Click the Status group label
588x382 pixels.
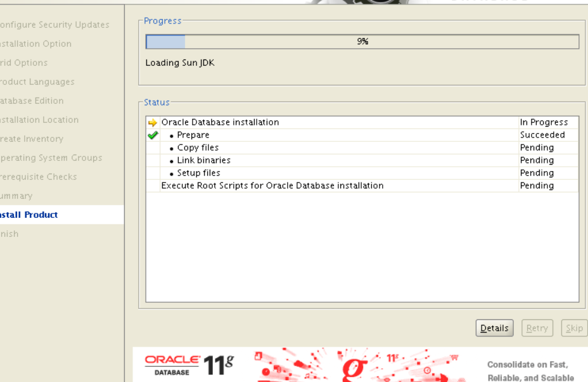157,103
